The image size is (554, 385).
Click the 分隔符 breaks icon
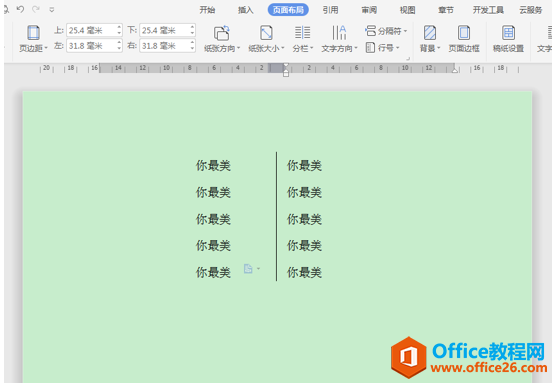point(371,31)
